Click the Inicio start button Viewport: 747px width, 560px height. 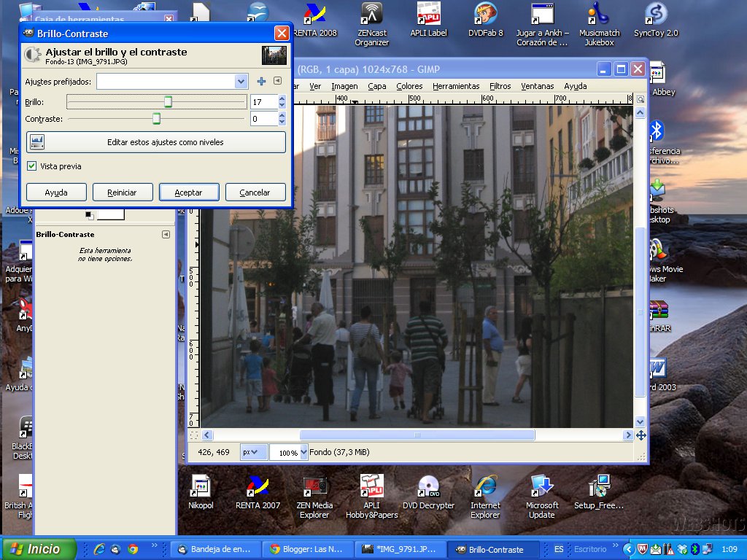[x=39, y=549]
